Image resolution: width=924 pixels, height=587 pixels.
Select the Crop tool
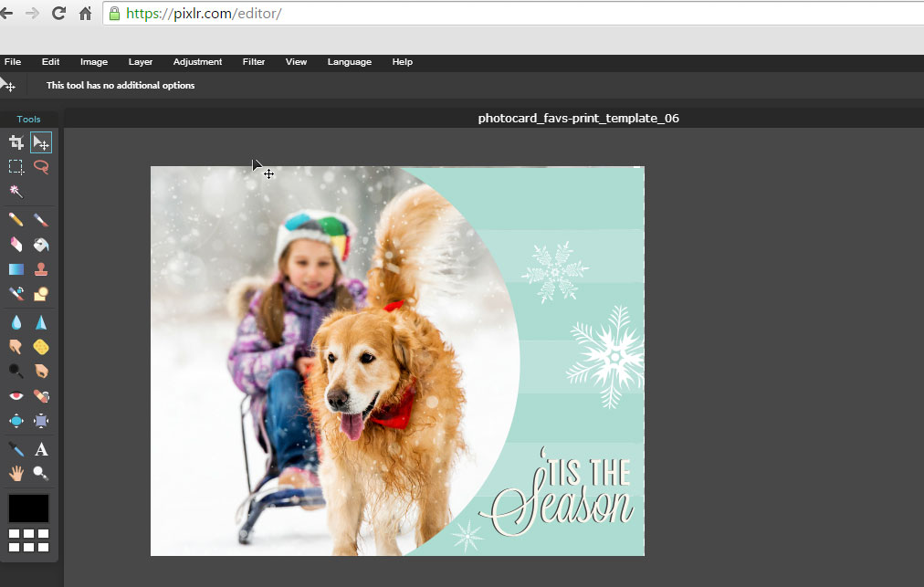[16, 142]
